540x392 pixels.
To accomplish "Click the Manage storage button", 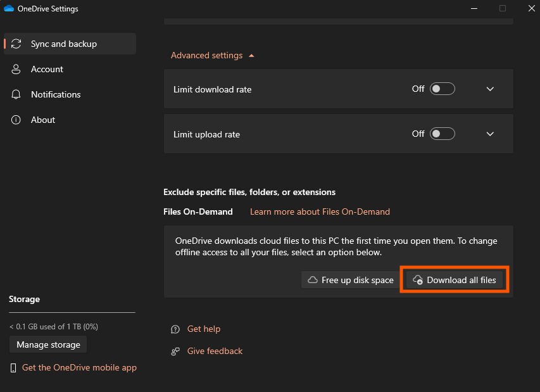I will (x=48, y=345).
